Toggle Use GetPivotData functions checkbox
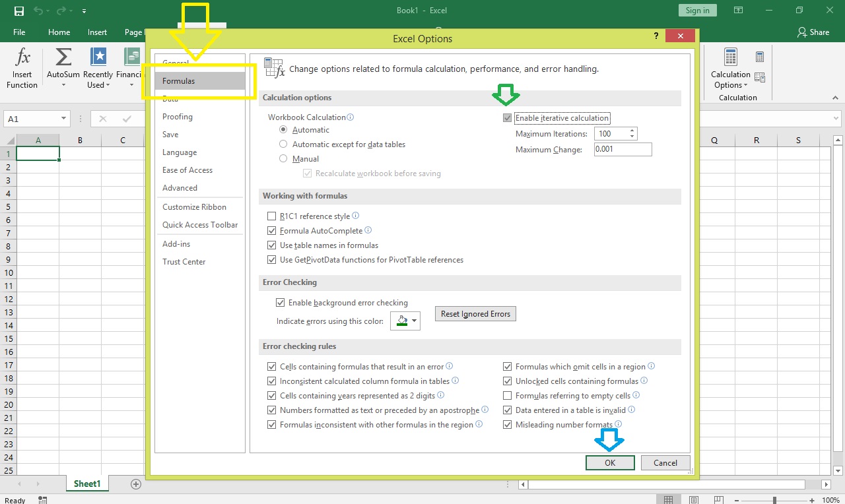Viewport: 845px width, 504px height. click(271, 260)
